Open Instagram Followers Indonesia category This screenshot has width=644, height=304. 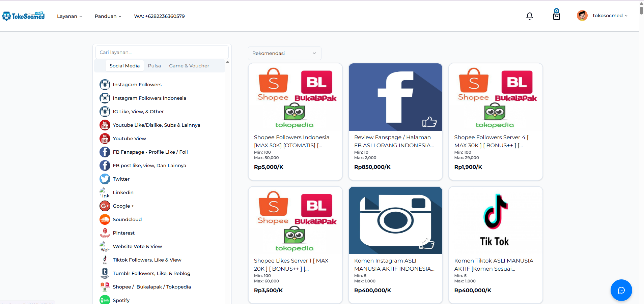click(x=149, y=98)
